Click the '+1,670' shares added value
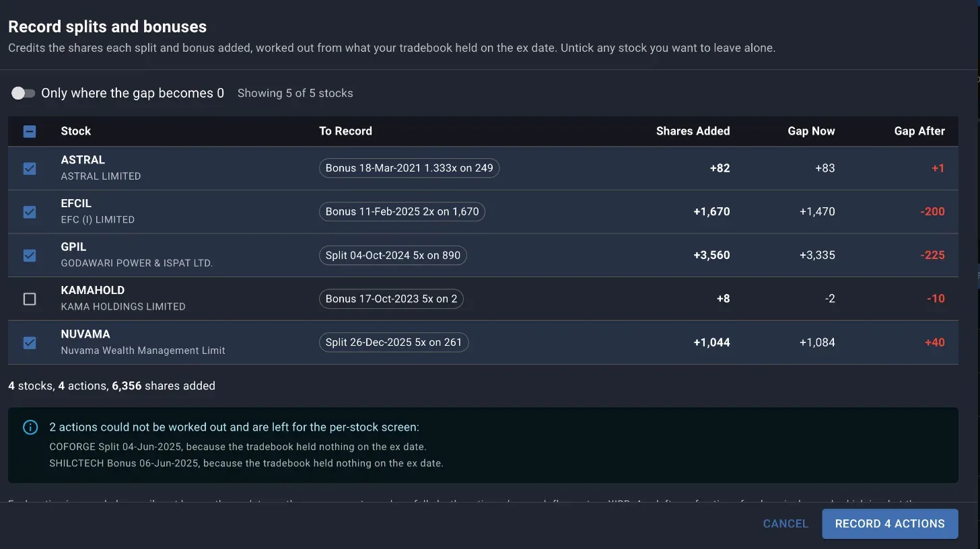The image size is (980, 549). 711,212
